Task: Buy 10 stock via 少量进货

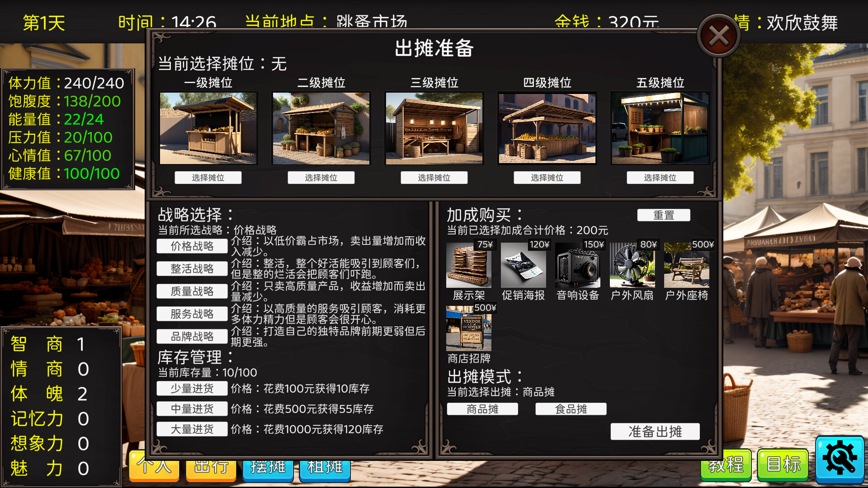Action: (192, 388)
